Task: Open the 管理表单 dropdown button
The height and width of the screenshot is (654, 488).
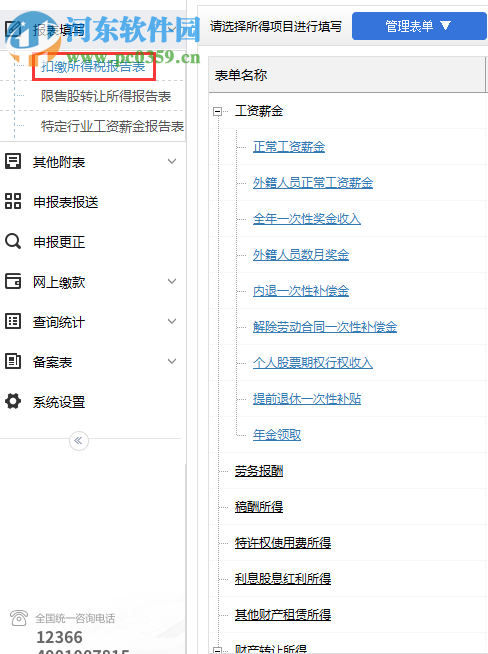Action: tap(418, 26)
